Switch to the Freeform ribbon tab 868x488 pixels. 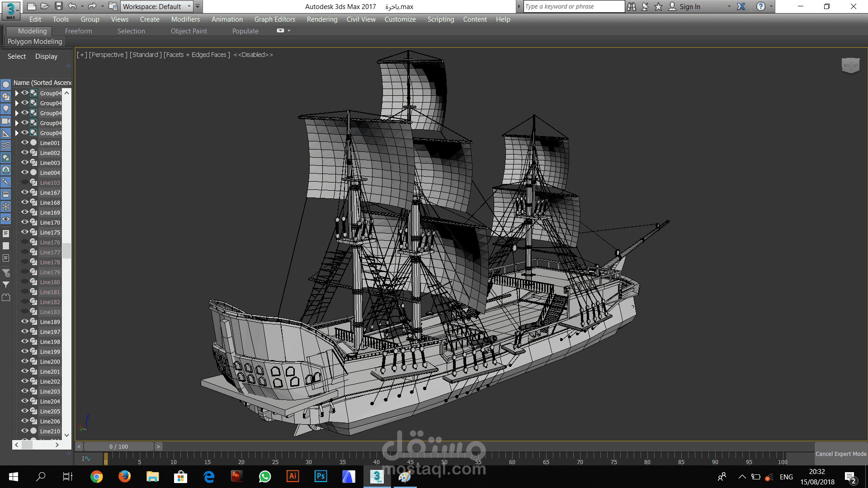coord(78,31)
